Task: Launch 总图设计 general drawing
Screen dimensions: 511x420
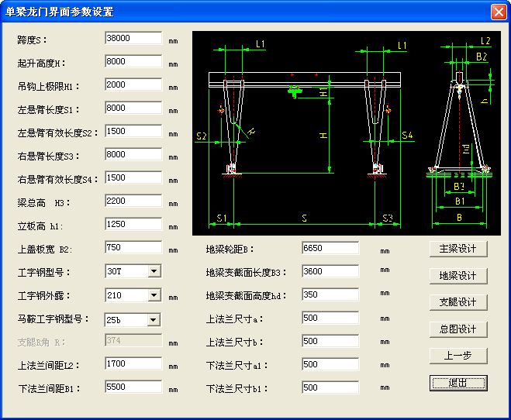Action: click(457, 329)
